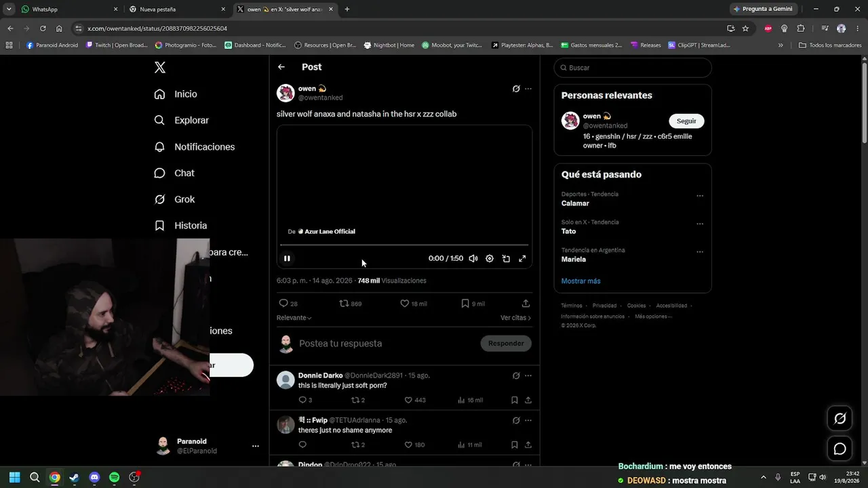
Task: Expand the hidden bookmarks chevron
Action: click(781, 45)
